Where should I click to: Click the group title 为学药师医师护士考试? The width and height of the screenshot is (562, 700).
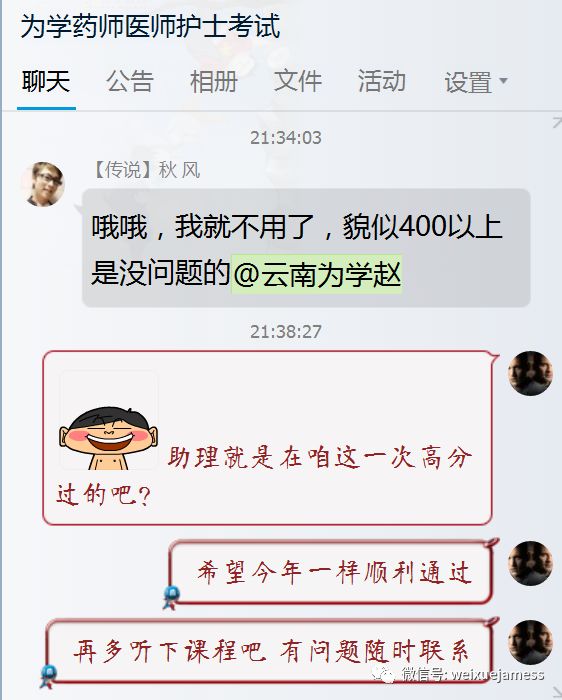[151, 26]
